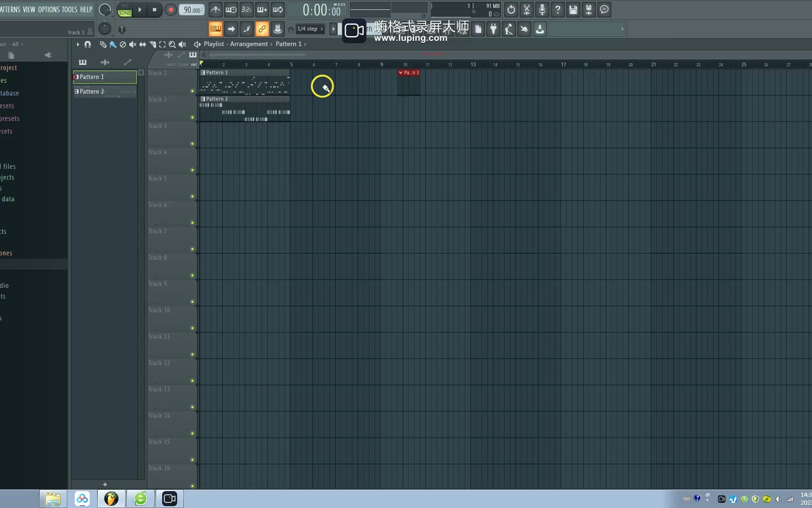
Task: Toggle blend recording overdub
Action: coord(262,9)
